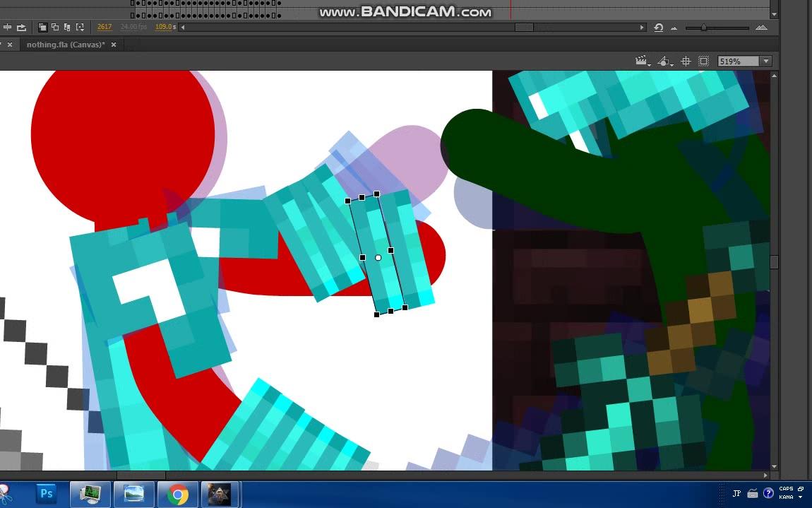Toggle Clip Content Outside Stage icon
The width and height of the screenshot is (812, 508).
tap(704, 61)
